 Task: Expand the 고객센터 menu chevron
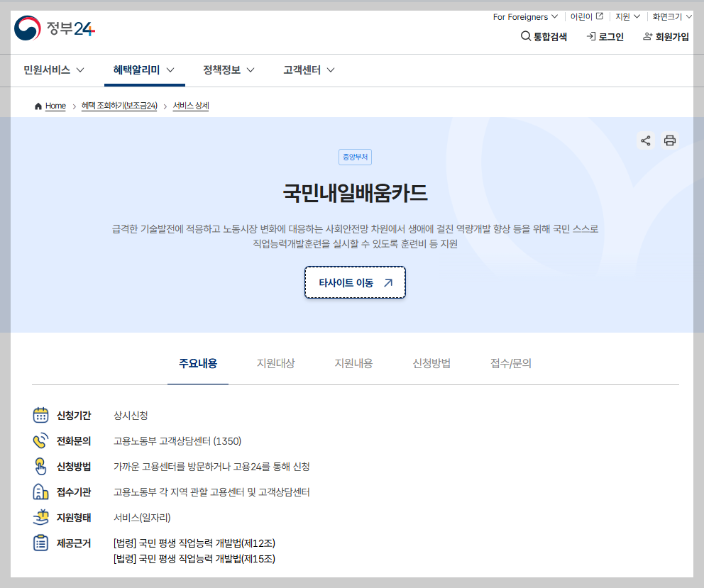(x=331, y=70)
